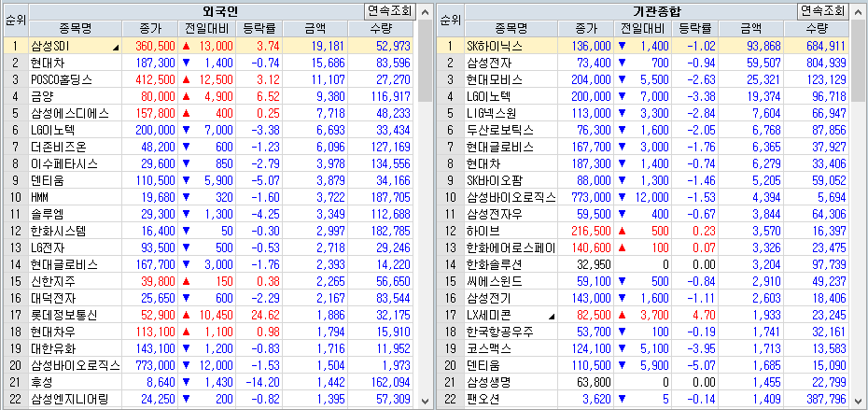
Task: Sort 외국인 table by 금액 header
Action: click(315, 29)
